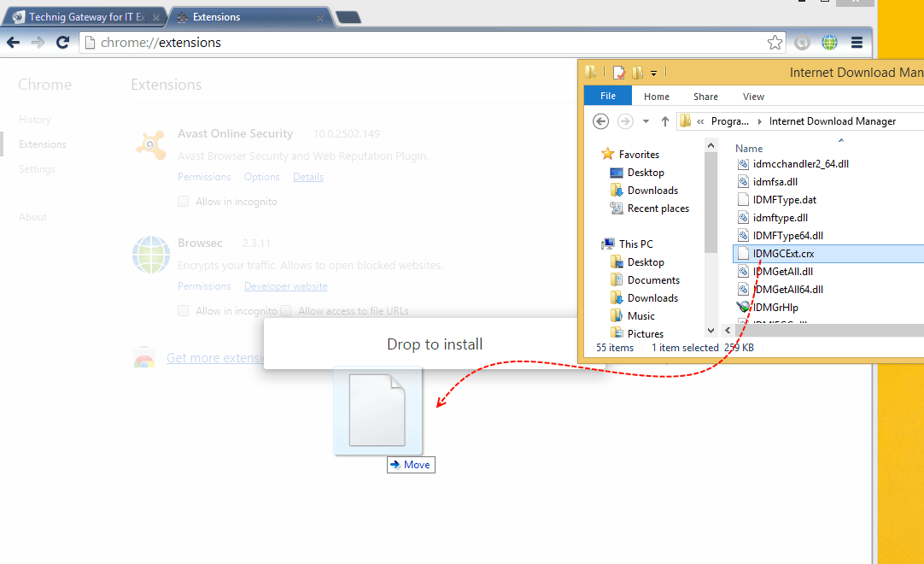The image size is (924, 564).
Task: Toggle Browsec Allow in incognito checkbox
Action: [x=184, y=311]
